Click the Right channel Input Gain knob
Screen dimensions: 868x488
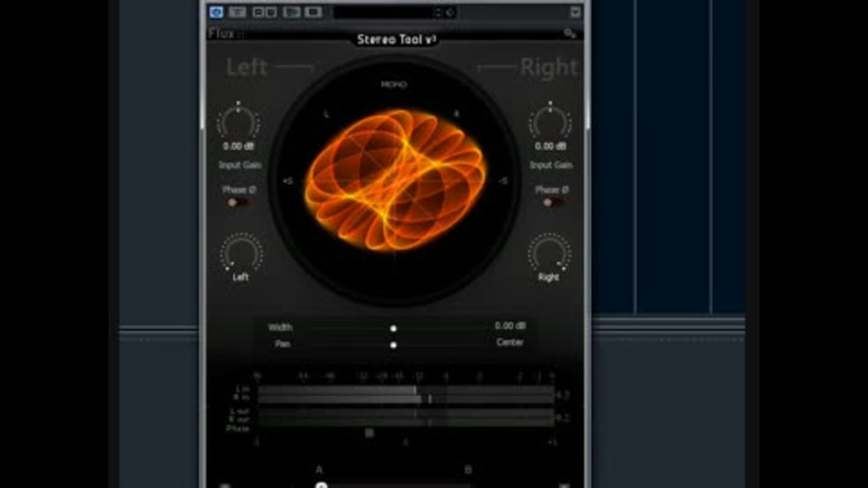pos(550,120)
